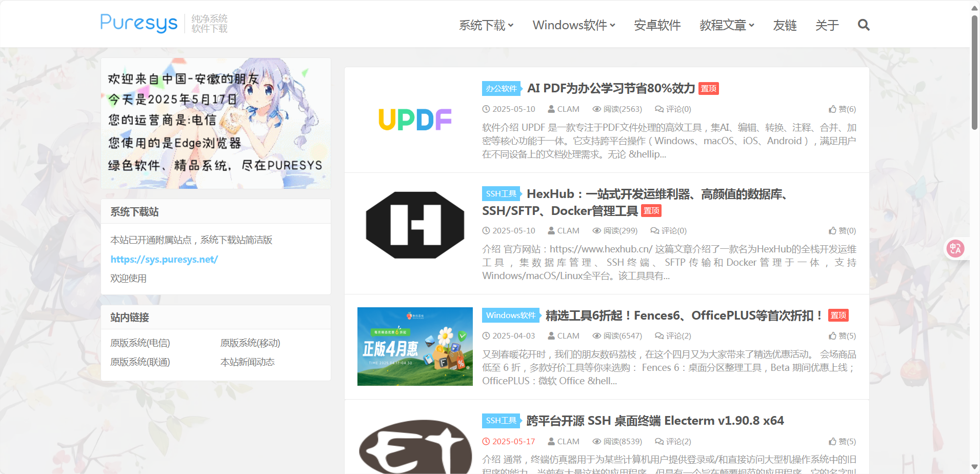Open the 关于 menu item
This screenshot has width=980, height=474.
pyautogui.click(x=827, y=25)
